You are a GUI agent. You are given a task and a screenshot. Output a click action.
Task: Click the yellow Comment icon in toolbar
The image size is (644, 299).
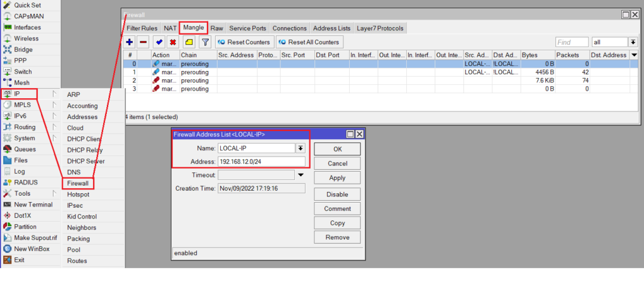click(189, 42)
